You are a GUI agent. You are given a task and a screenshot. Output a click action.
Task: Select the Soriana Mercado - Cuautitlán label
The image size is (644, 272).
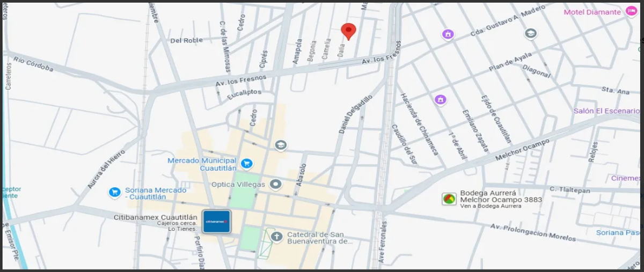156,193
